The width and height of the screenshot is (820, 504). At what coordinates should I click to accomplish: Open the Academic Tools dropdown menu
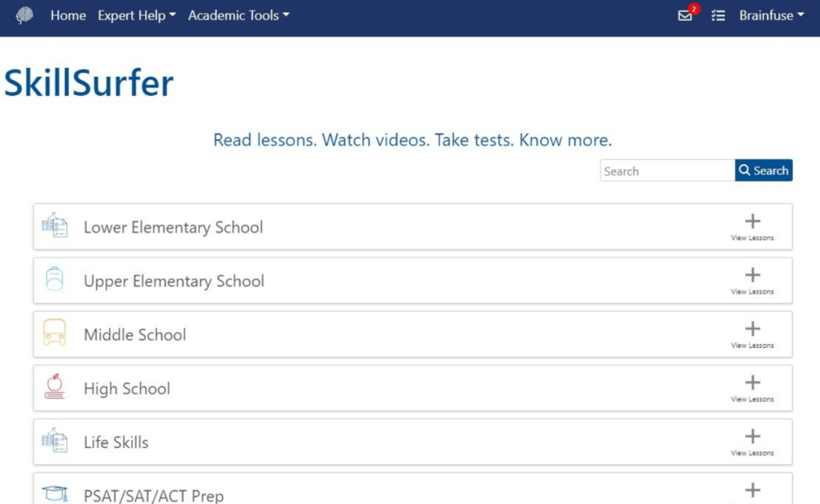[239, 16]
